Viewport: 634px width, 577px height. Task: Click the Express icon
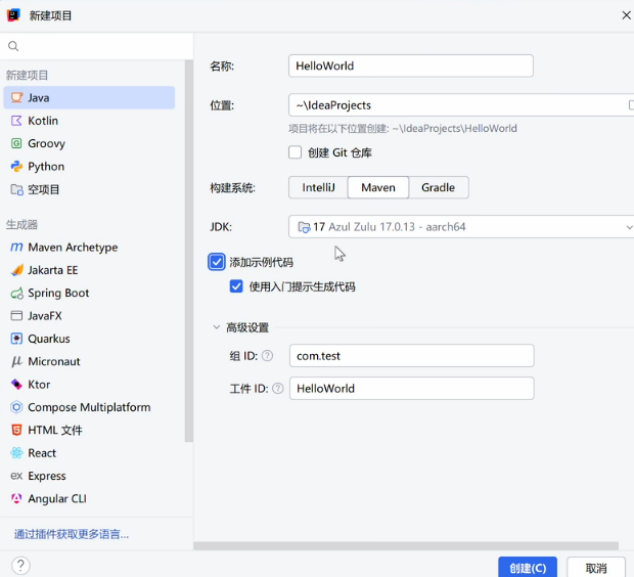[17, 476]
